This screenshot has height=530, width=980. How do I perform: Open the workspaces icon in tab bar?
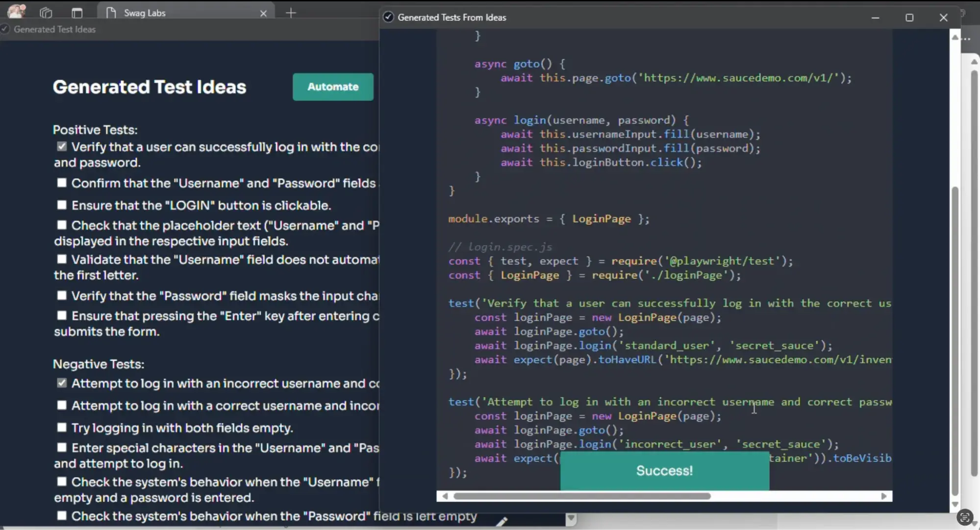[x=46, y=13]
